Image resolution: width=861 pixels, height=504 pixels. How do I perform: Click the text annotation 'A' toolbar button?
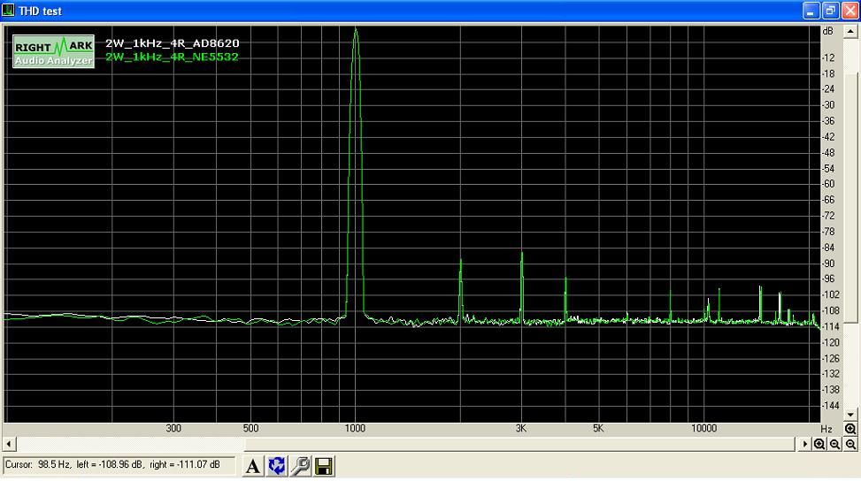(252, 466)
